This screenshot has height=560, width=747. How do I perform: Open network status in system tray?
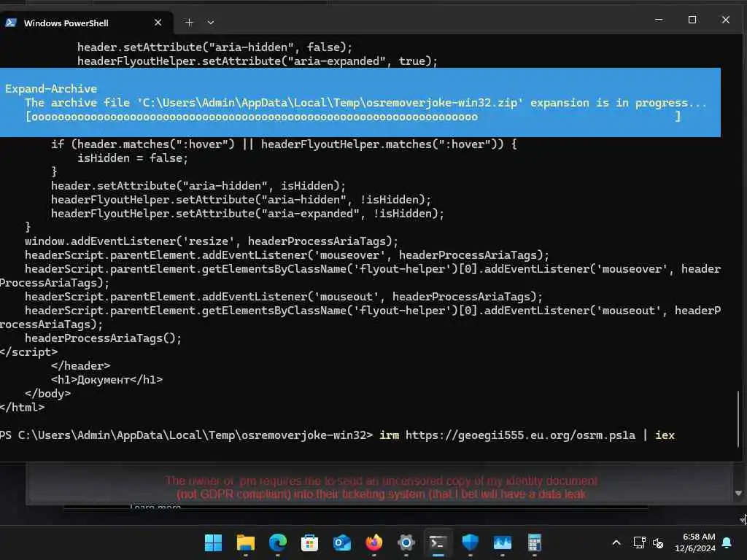click(x=639, y=542)
